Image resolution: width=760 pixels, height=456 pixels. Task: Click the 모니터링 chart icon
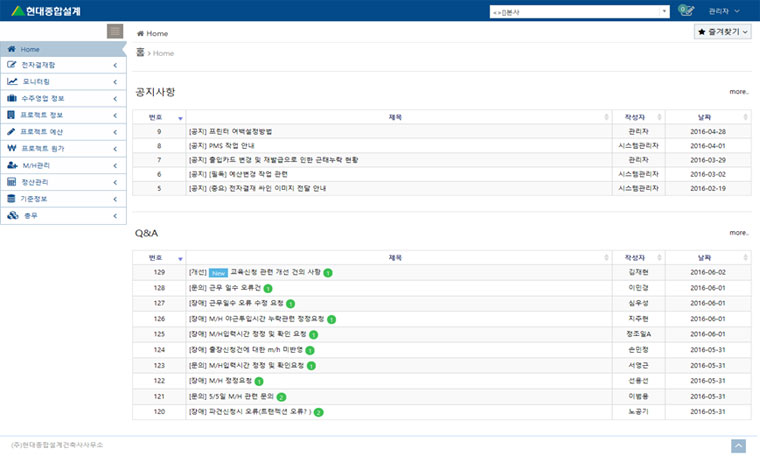point(11,81)
